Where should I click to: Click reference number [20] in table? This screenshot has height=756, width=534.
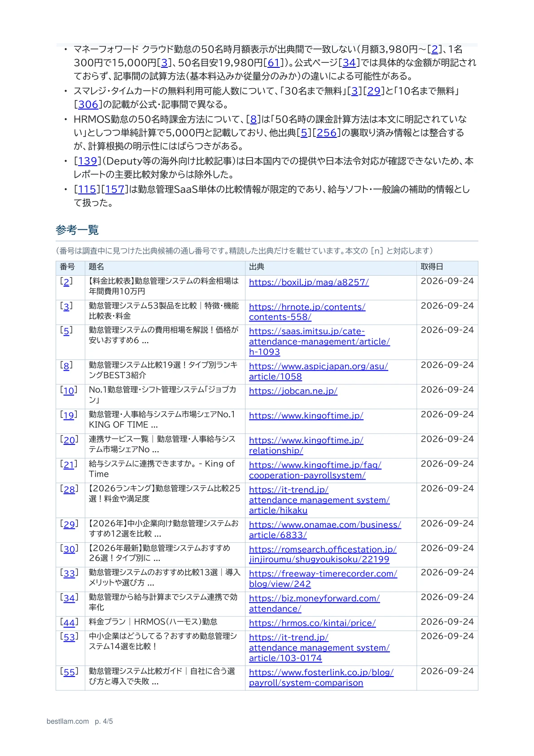[69, 440]
